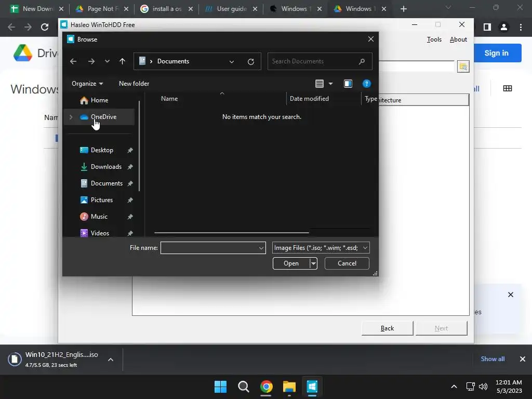Open WinToHDD About menu
Screen dimensions: 532x399
point(458,39)
